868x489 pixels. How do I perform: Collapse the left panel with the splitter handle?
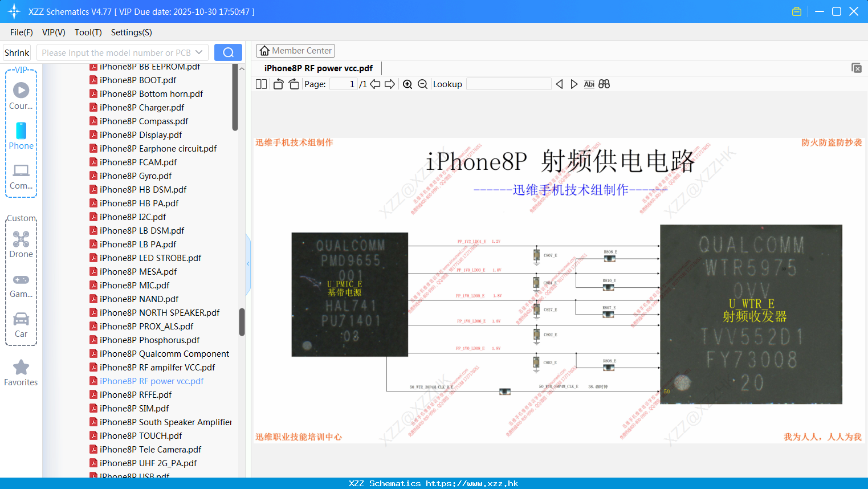point(248,264)
